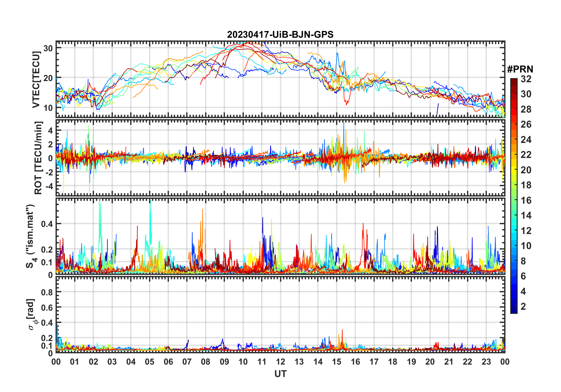Click VTEC y-axis tick label 20
The width and height of the screenshot is (561, 392).
point(48,78)
